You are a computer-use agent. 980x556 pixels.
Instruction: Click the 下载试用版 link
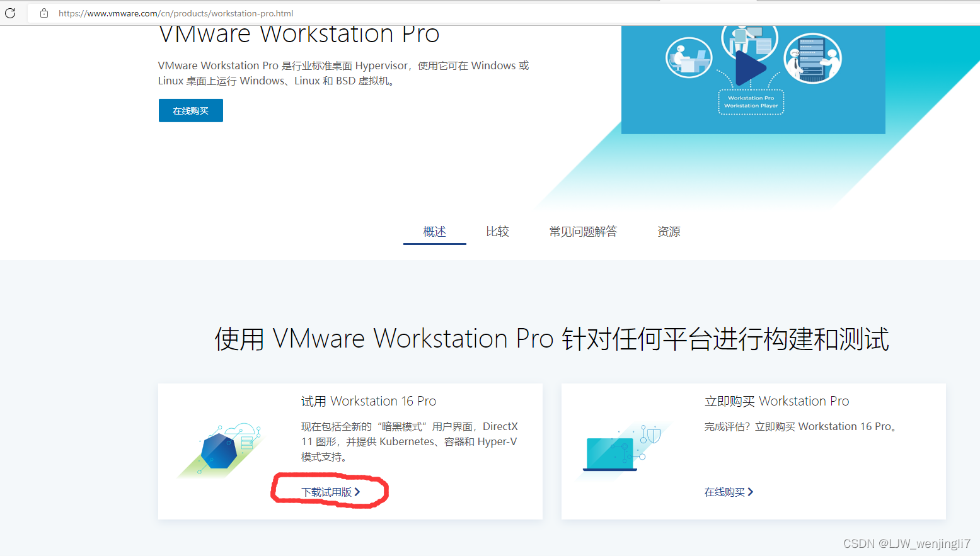330,492
